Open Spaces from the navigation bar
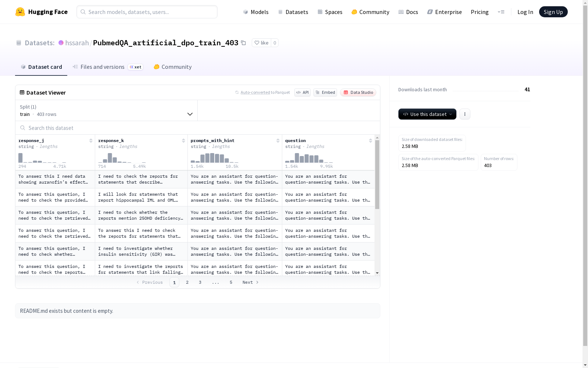The image size is (588, 368). [x=330, y=12]
